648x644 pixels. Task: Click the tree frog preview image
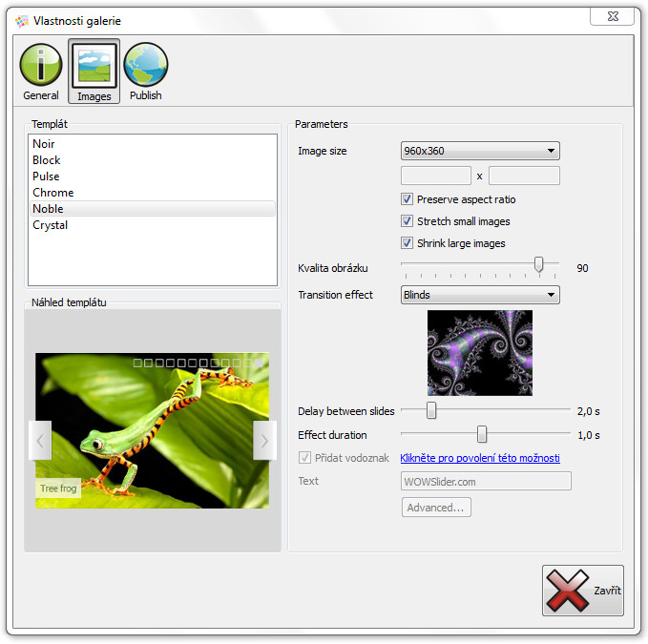pos(152,430)
